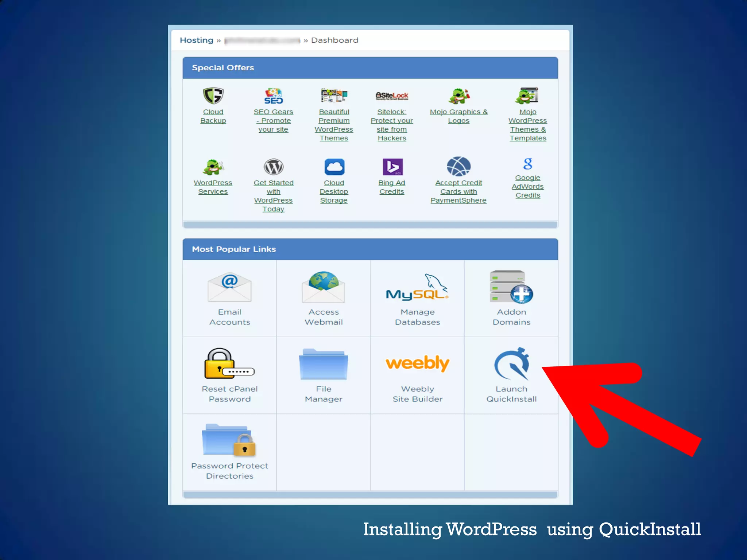Click Bing Ad Credits link
The image size is (747, 560).
click(392, 187)
